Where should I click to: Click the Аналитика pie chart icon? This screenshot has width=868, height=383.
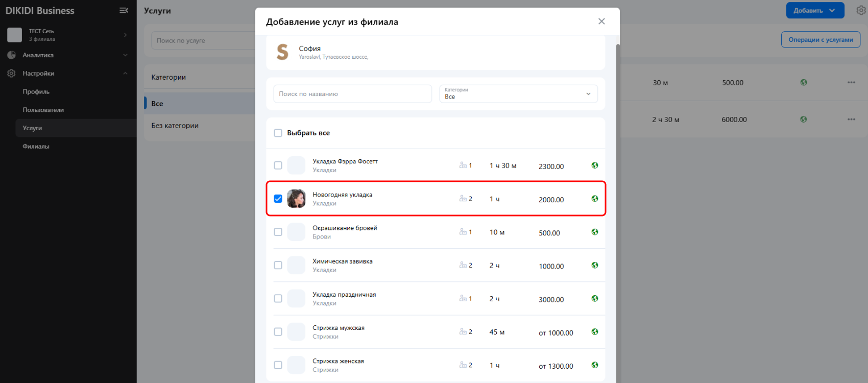click(x=12, y=55)
